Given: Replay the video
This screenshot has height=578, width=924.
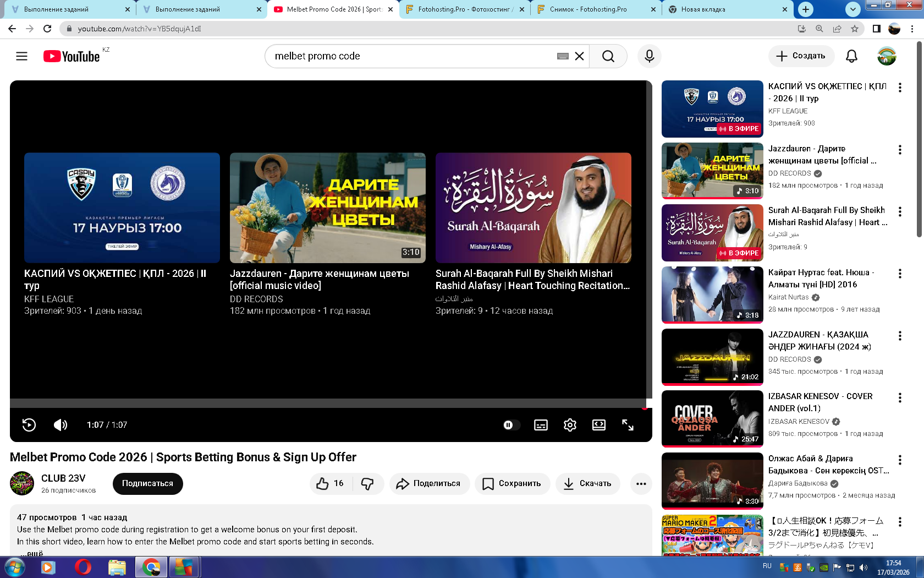Looking at the screenshot, I should [29, 425].
